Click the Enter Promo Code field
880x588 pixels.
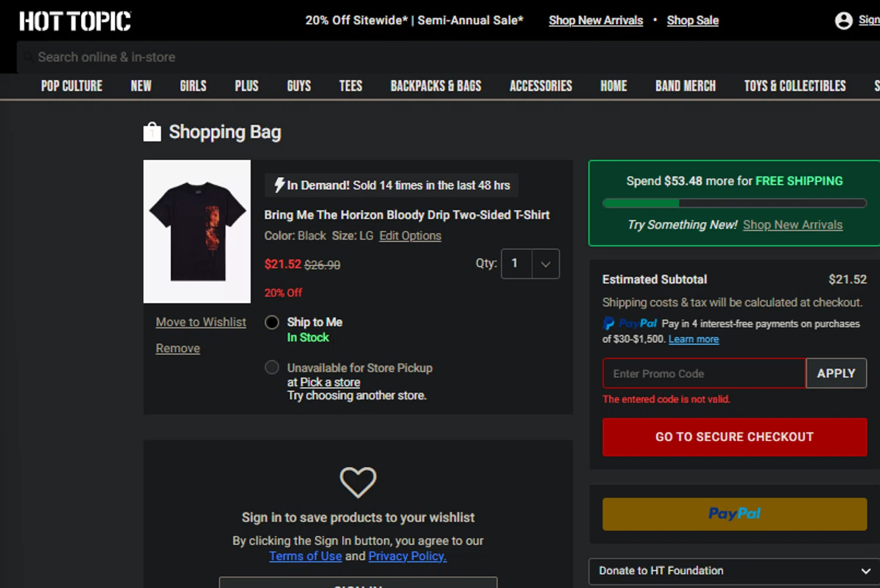pyautogui.click(x=704, y=373)
